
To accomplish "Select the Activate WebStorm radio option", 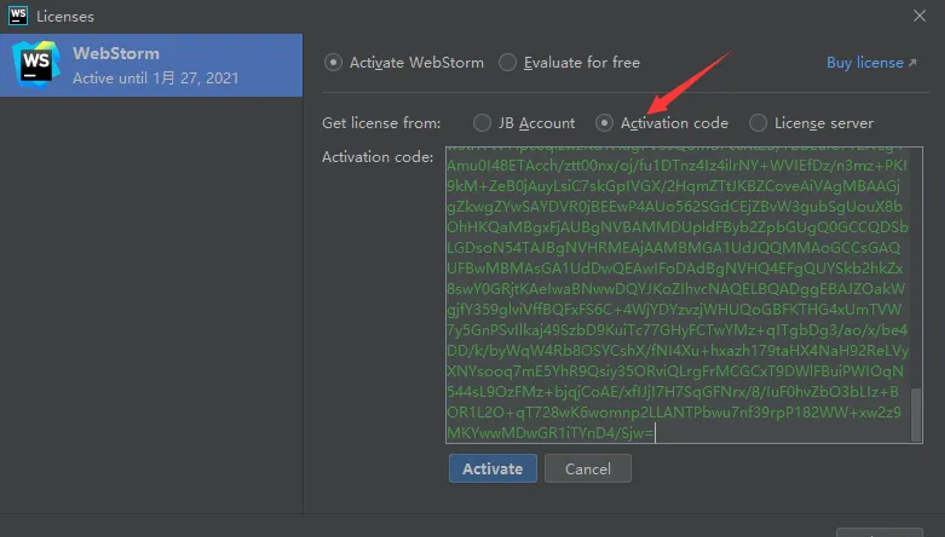I will pyautogui.click(x=333, y=62).
